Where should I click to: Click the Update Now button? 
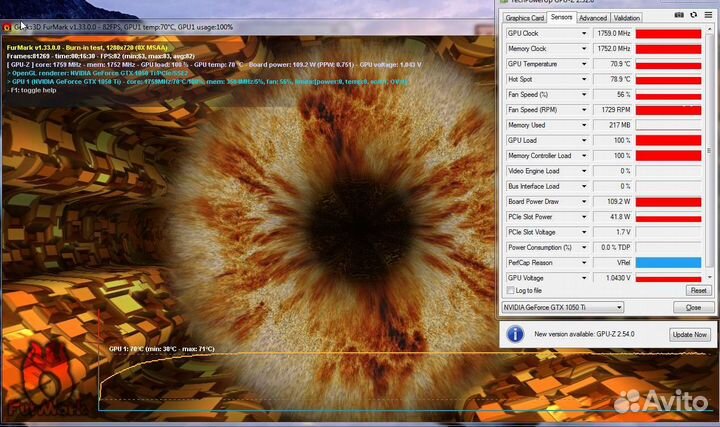point(689,334)
